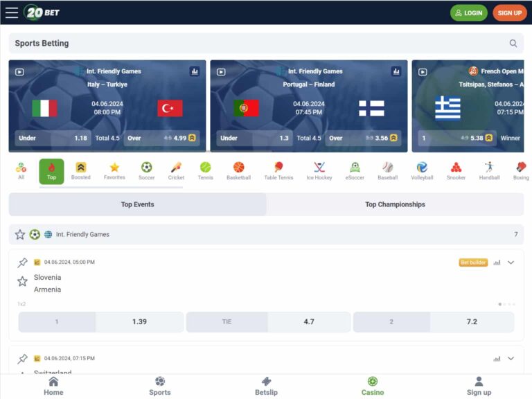The height and width of the screenshot is (399, 532).
Task: Open live stream icon on Italy – Turkiye card
Action: 19,72
